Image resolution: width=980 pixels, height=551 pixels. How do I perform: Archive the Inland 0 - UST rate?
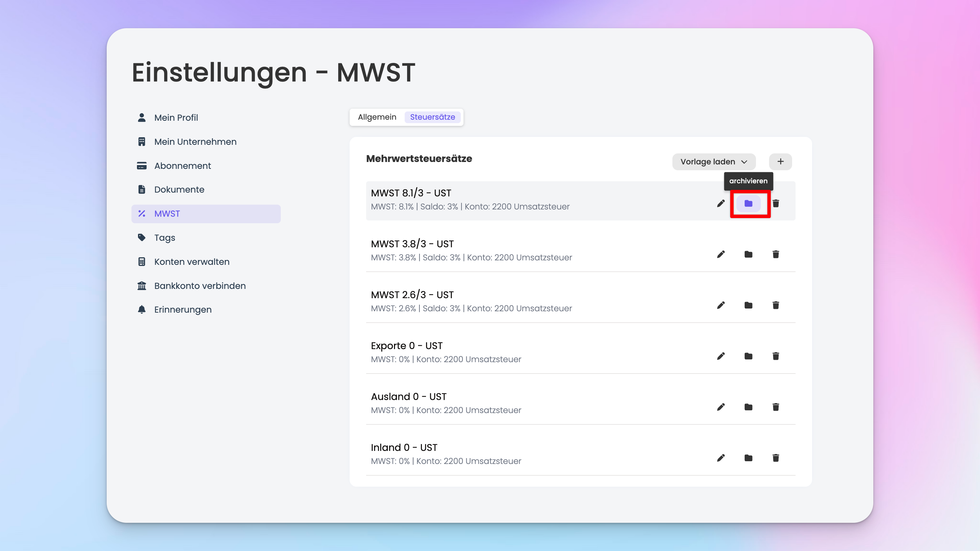pos(748,458)
